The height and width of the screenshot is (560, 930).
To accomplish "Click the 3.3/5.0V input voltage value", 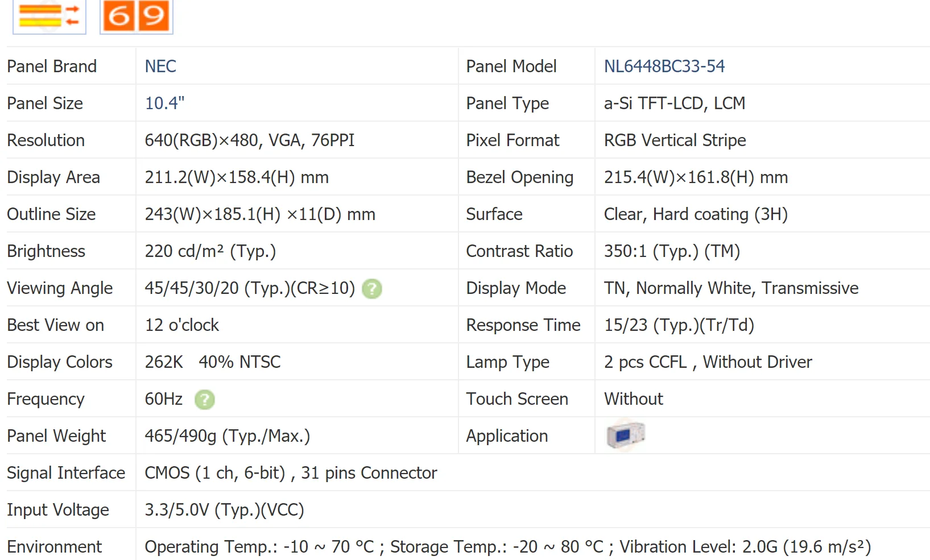I will [224, 510].
